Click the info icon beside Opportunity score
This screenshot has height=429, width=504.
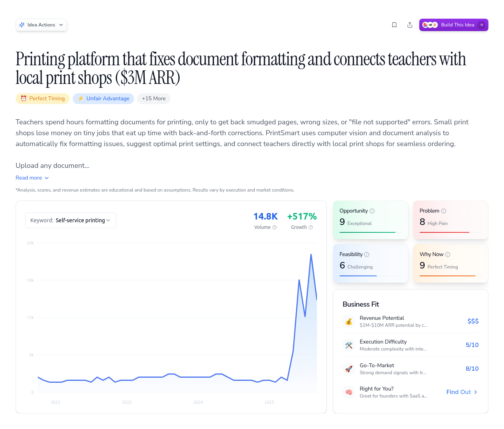[372, 211]
